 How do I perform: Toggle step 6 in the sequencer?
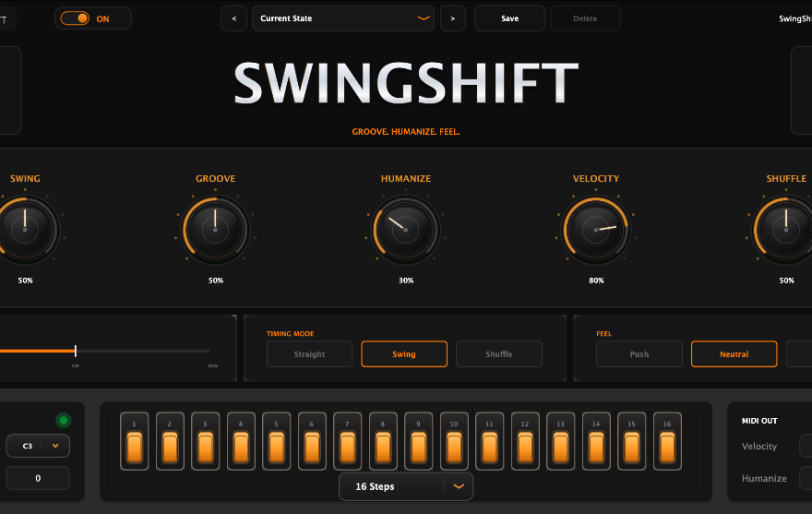pyautogui.click(x=312, y=441)
